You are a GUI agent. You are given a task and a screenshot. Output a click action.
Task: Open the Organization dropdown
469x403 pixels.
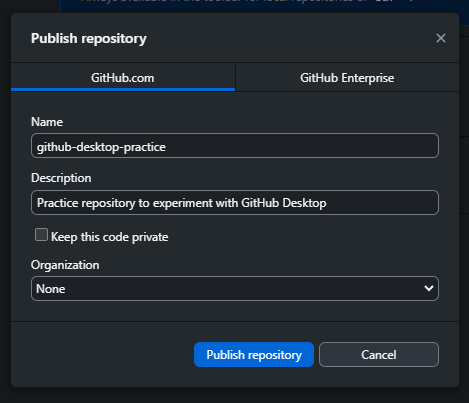(235, 288)
